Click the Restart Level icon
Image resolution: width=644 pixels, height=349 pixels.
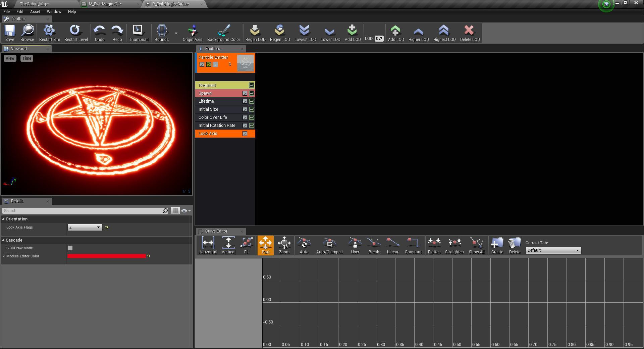tap(76, 33)
